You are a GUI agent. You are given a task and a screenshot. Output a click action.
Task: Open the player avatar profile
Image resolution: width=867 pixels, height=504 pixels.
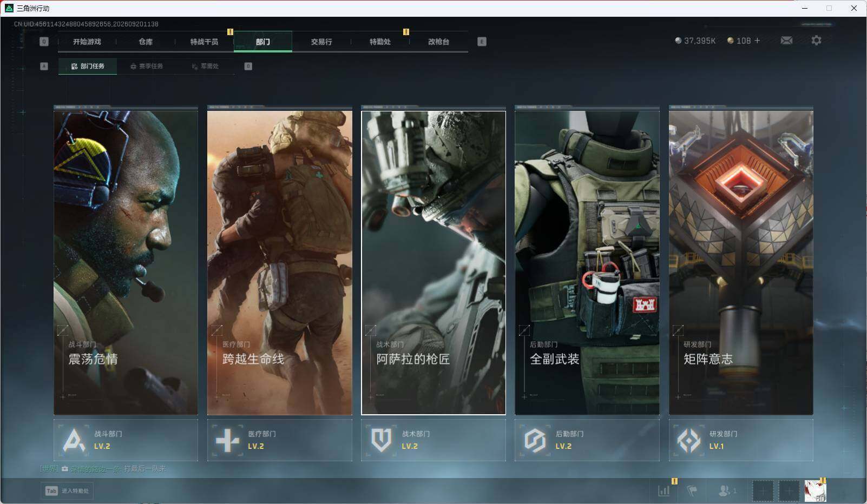coord(815,491)
